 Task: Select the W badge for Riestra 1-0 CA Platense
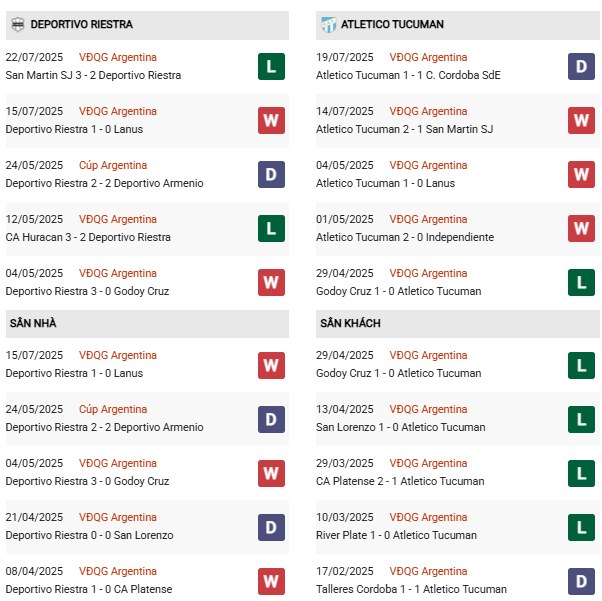(x=270, y=580)
